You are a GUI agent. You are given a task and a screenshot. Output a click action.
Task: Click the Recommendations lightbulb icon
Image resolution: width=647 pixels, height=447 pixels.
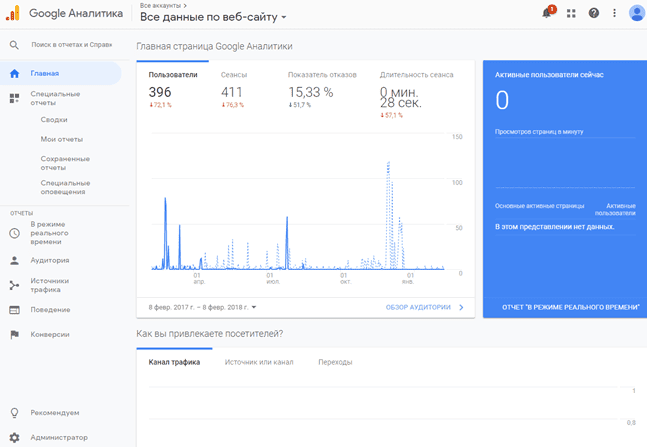pos(14,412)
